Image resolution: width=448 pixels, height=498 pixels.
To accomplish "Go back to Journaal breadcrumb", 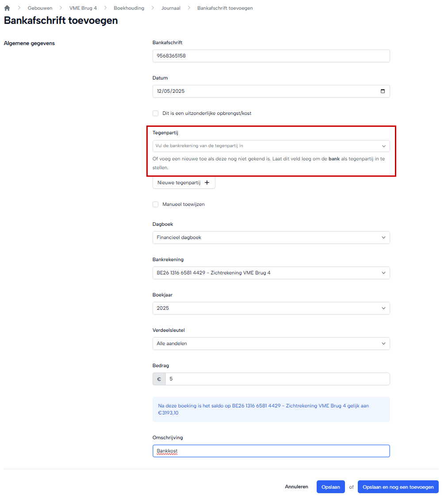I will pyautogui.click(x=171, y=8).
